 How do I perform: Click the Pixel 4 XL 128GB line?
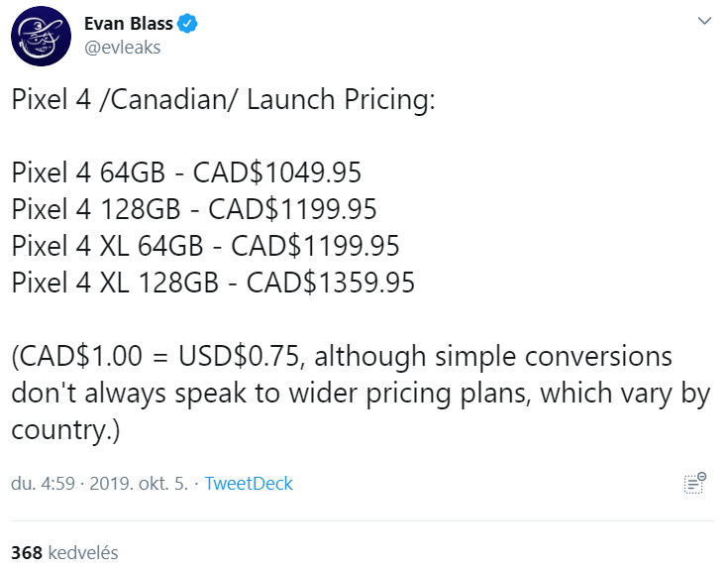[213, 283]
